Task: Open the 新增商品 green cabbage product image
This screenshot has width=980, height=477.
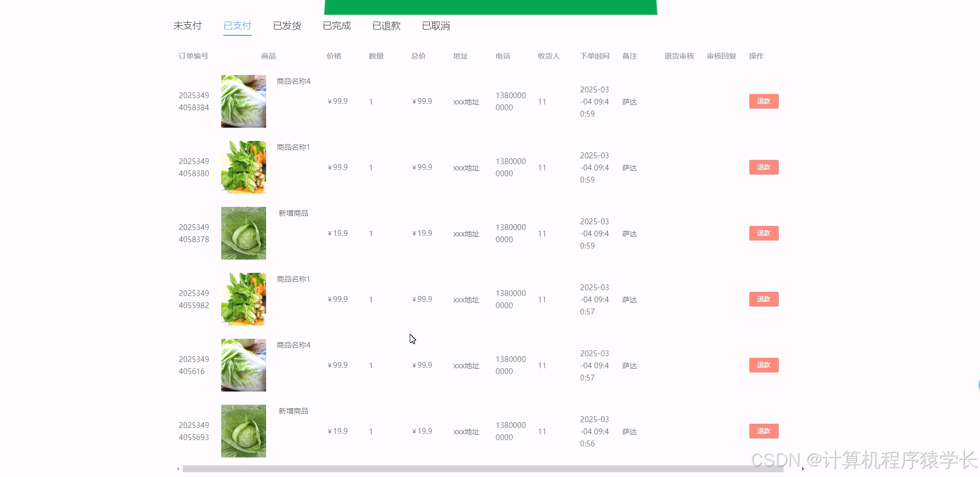Action: pyautogui.click(x=243, y=233)
